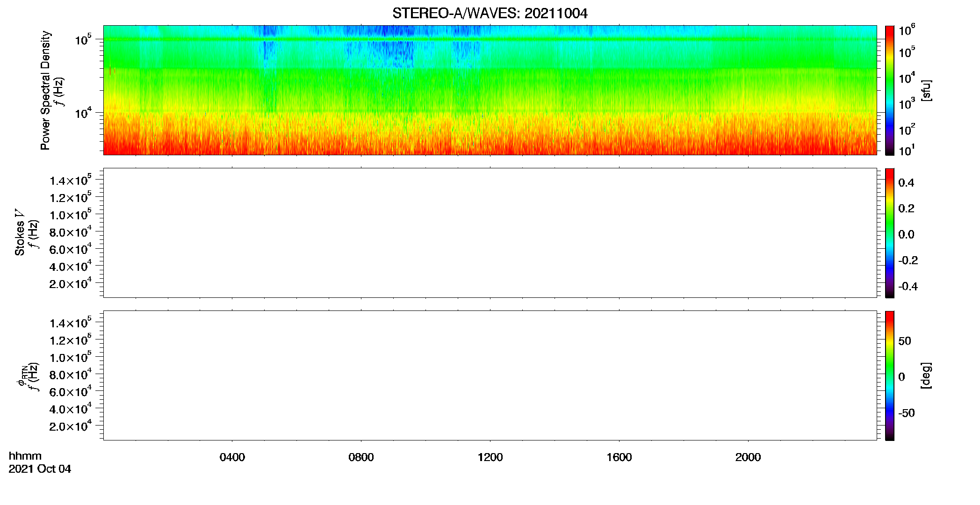Select the hhmm time format label
Screen dimensions: 980x505
point(25,456)
